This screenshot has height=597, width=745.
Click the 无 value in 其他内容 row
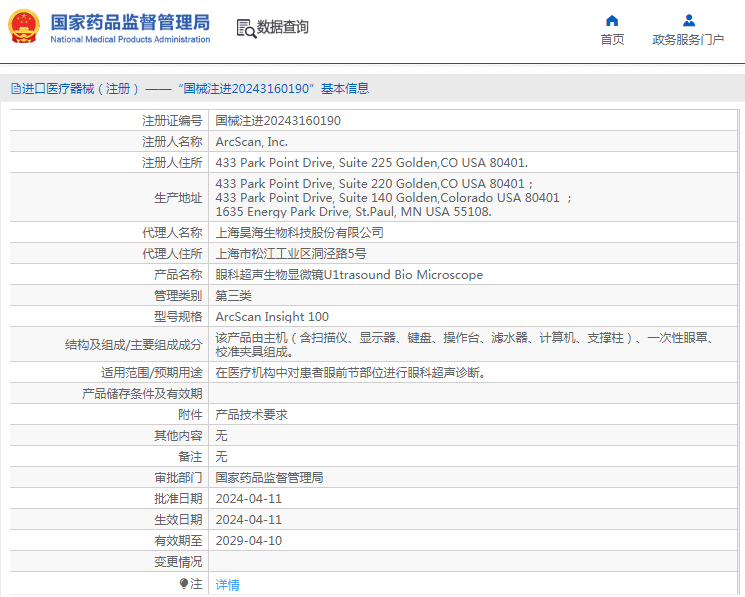[x=221, y=436]
